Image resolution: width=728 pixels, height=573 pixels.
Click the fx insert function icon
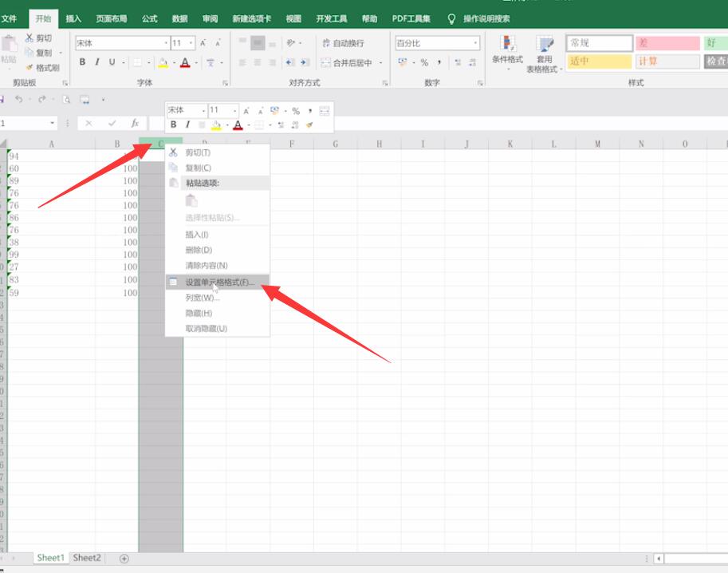click(135, 123)
